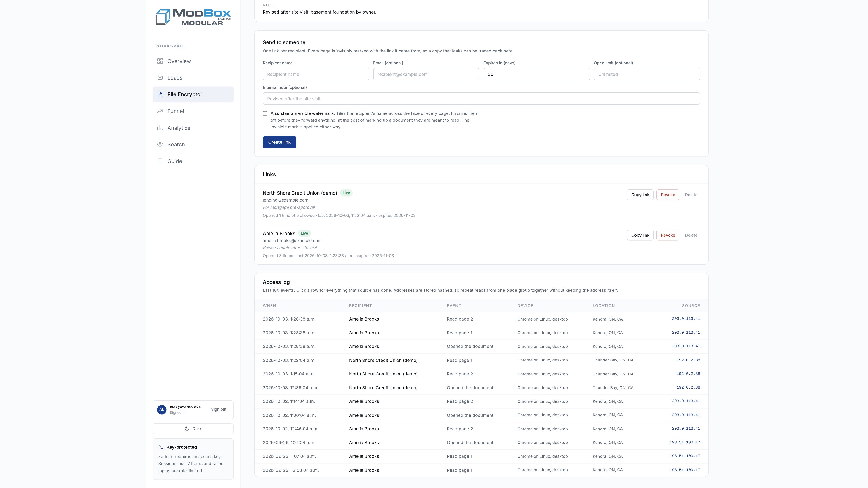Revoke the Amelia Brooks link
This screenshot has height=488, width=868.
[x=668, y=235]
